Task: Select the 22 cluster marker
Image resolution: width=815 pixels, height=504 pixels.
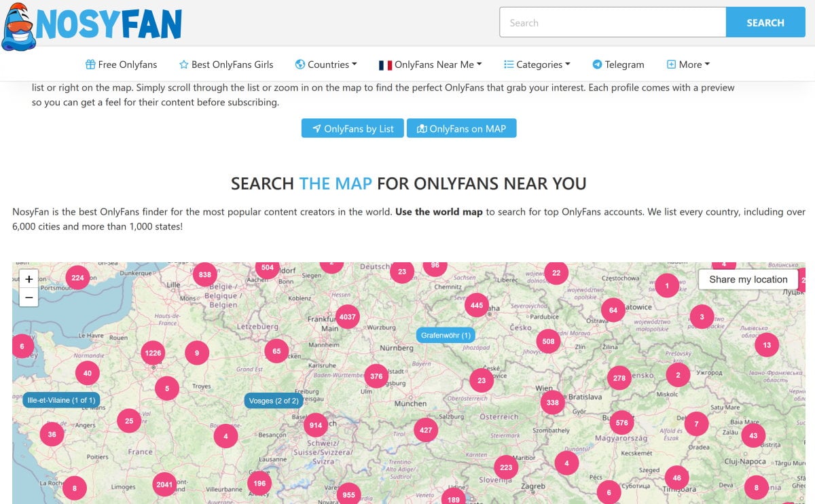Action: tap(556, 272)
